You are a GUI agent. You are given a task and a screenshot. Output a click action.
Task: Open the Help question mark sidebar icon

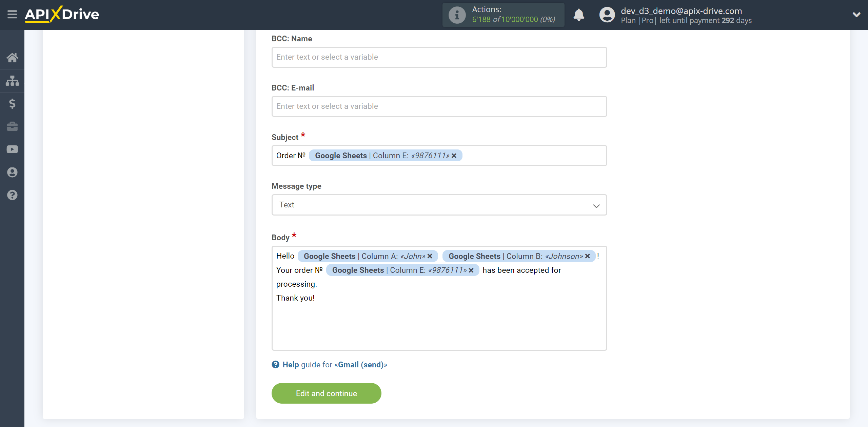click(x=12, y=195)
